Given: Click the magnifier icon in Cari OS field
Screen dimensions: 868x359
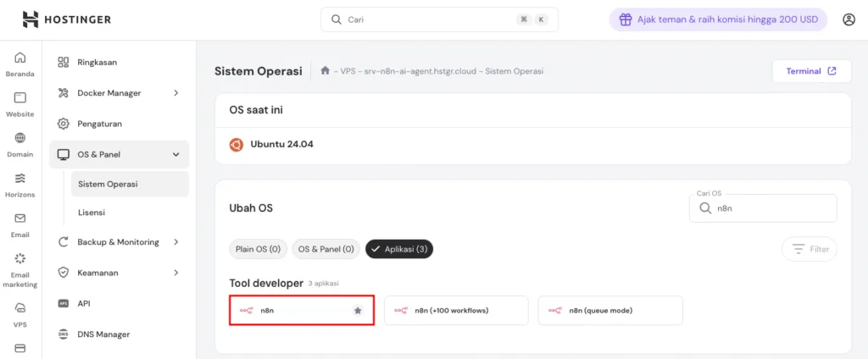Looking at the screenshot, I should click(x=705, y=208).
